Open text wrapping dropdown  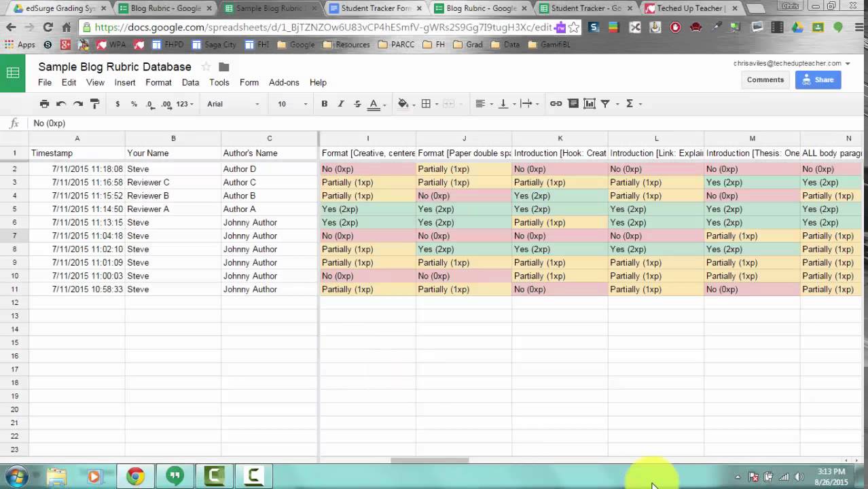(529, 104)
